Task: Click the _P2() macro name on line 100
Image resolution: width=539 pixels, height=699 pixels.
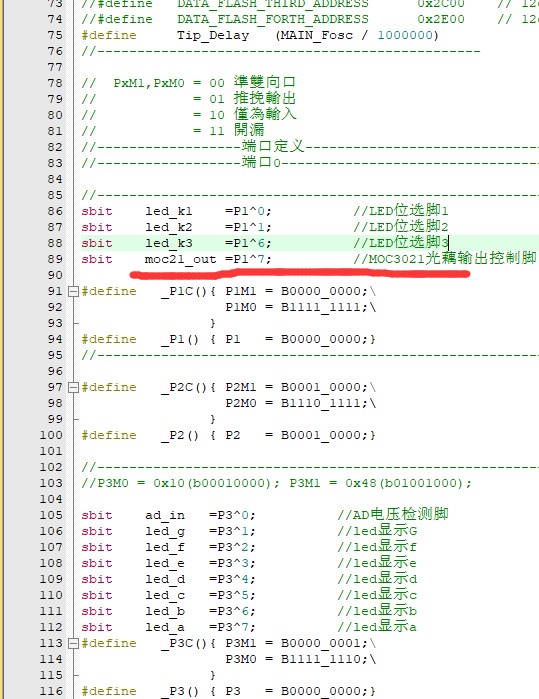Action: pos(180,436)
